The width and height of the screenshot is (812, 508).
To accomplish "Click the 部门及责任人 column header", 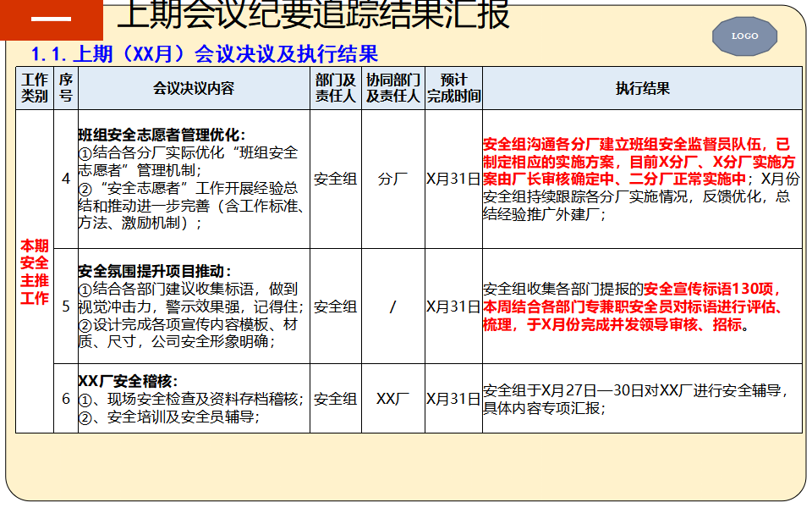I will point(336,88).
